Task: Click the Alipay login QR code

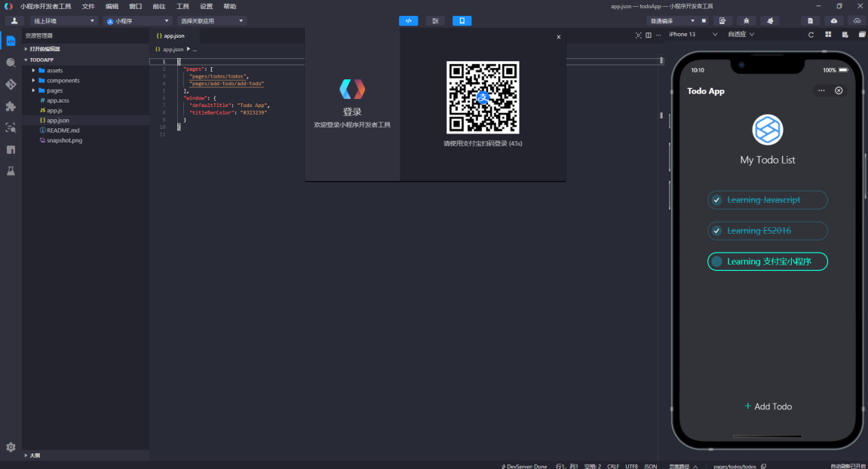Action: (483, 97)
